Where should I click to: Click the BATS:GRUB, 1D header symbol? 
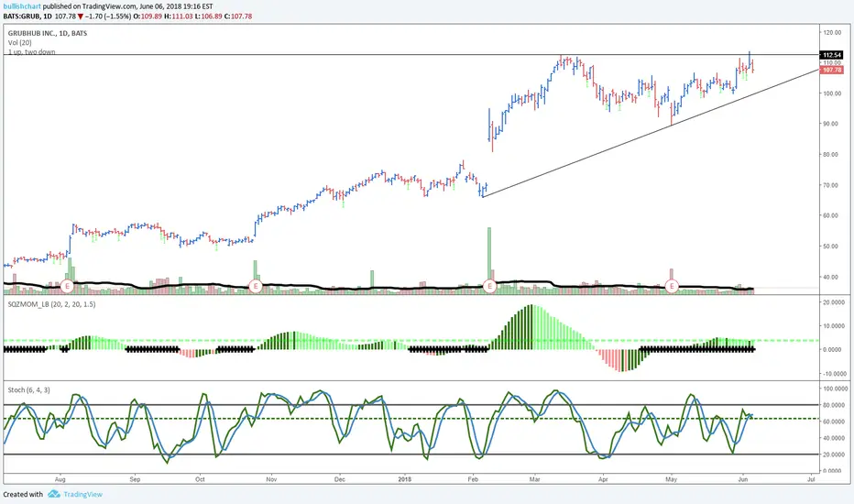coord(27,16)
